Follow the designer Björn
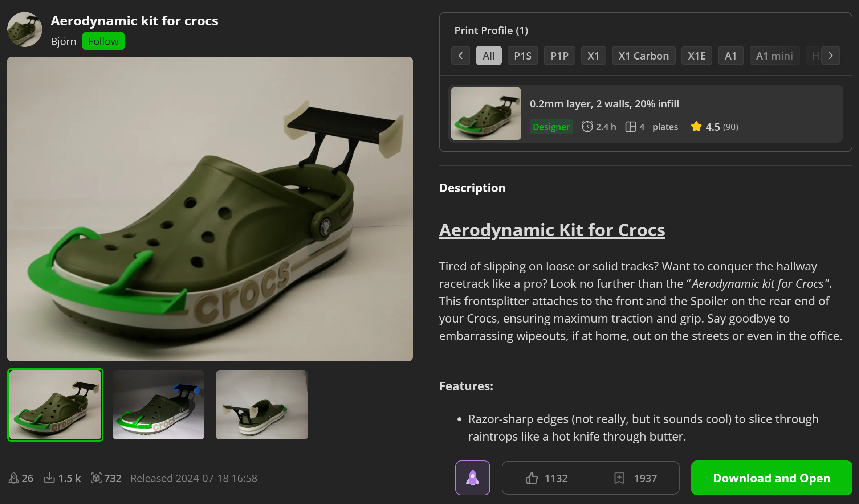859x504 pixels. (103, 41)
